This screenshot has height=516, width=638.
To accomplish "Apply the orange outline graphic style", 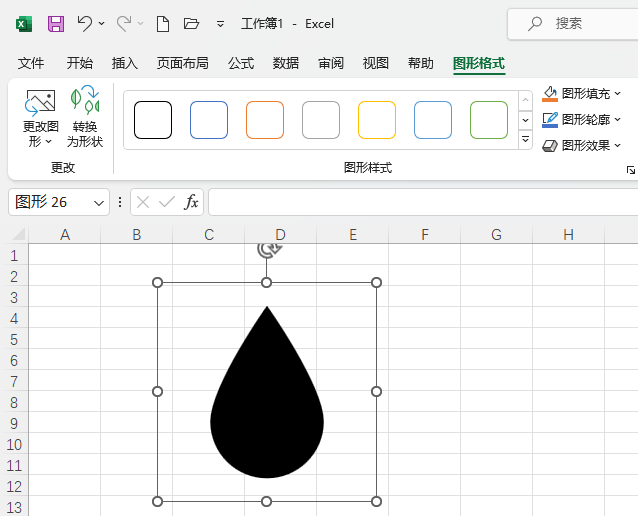I will click(x=265, y=120).
